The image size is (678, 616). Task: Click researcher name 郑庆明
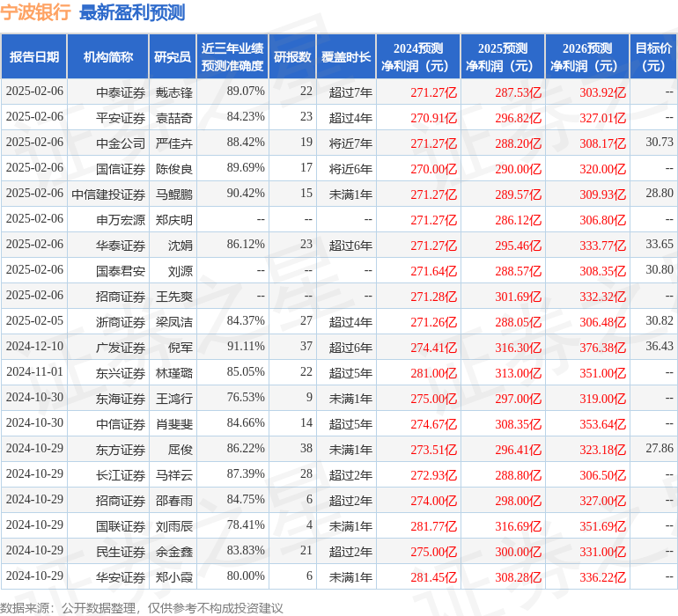(174, 220)
